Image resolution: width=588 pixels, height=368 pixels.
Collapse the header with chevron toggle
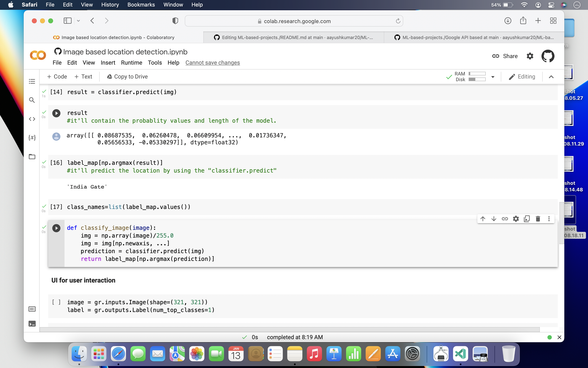[551, 77]
